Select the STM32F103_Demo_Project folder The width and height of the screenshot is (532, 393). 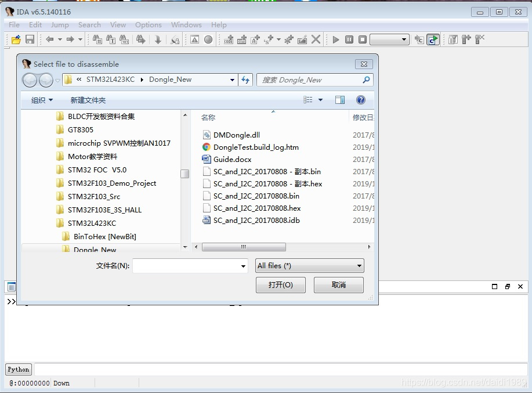click(x=111, y=183)
